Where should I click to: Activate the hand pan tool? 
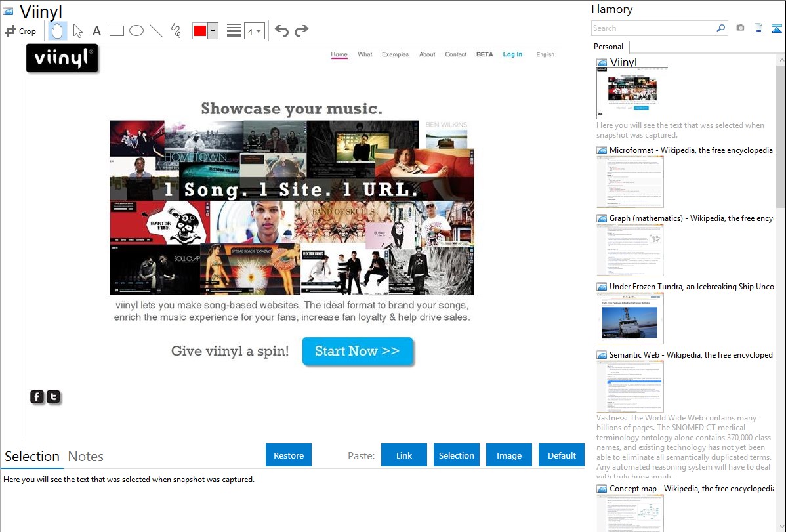tap(57, 31)
